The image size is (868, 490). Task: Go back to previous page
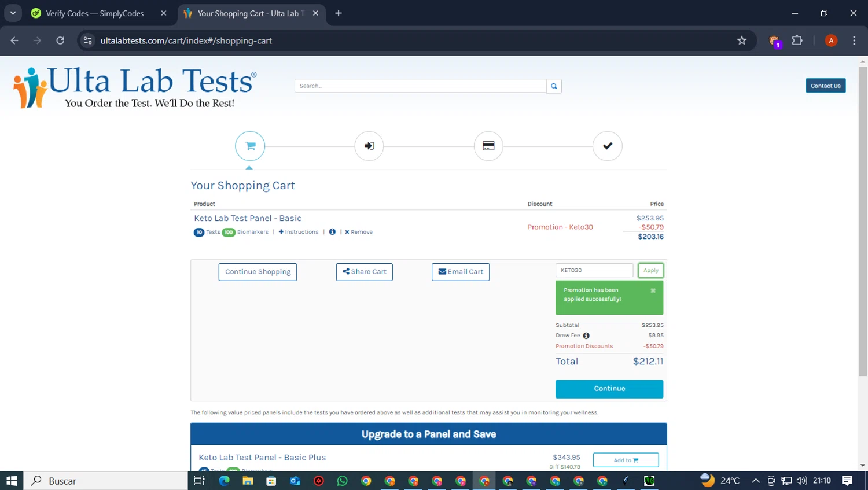point(14,40)
